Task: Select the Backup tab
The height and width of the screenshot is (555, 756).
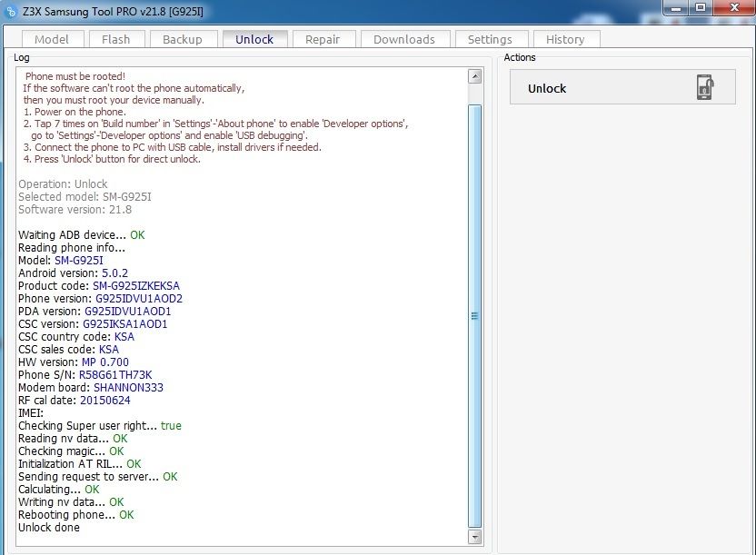Action: tap(183, 39)
